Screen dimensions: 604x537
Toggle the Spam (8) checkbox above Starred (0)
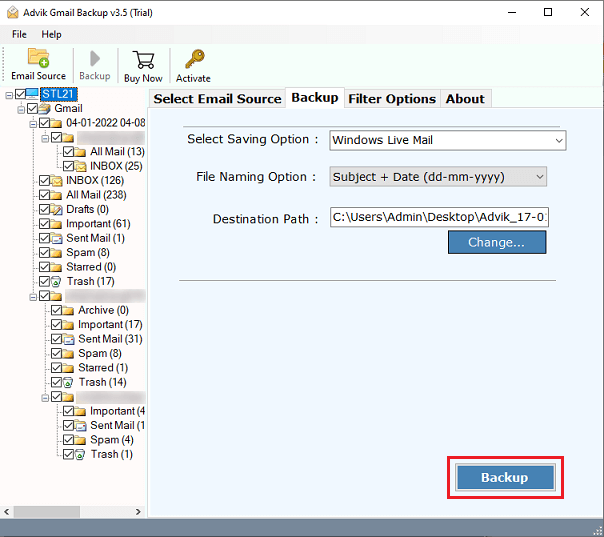[44, 253]
